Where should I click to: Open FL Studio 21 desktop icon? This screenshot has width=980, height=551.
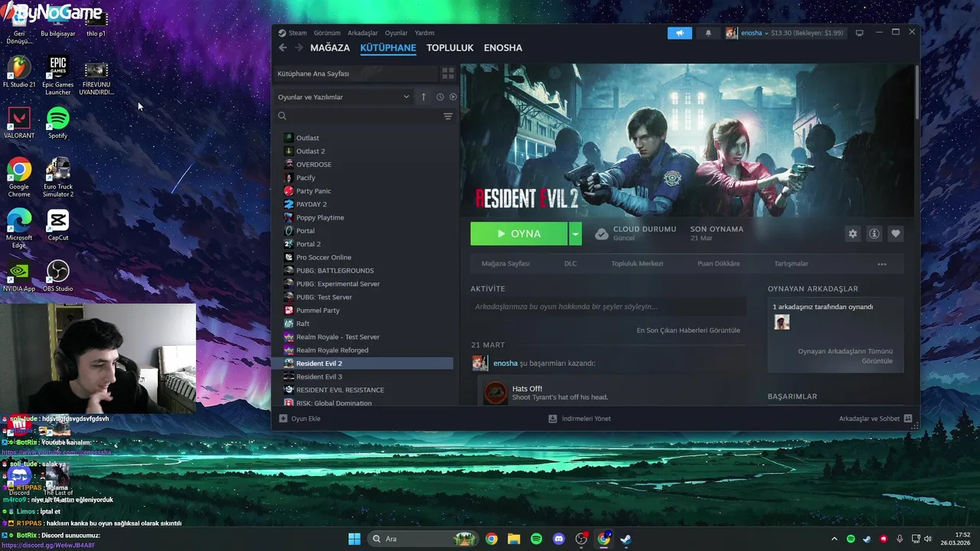tap(19, 72)
